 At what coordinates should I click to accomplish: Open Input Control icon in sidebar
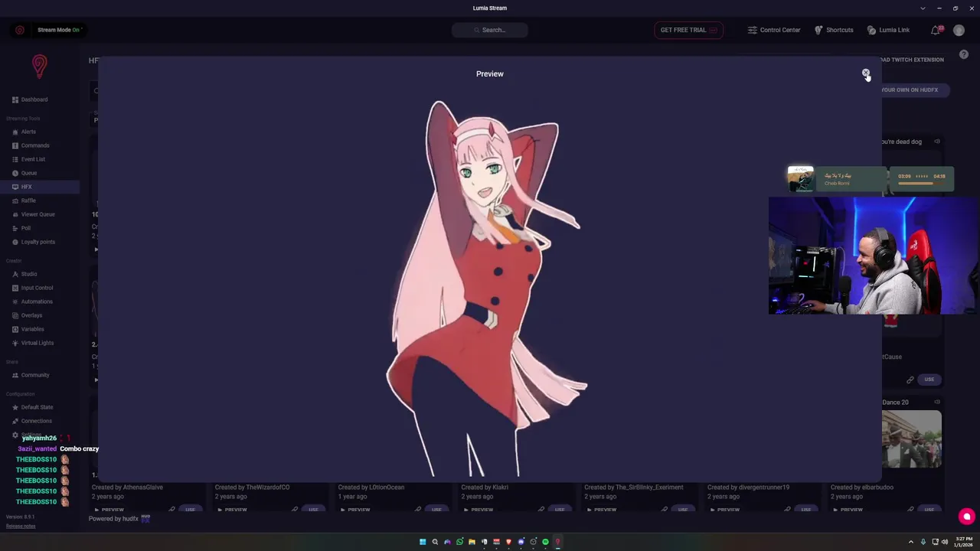[15, 288]
